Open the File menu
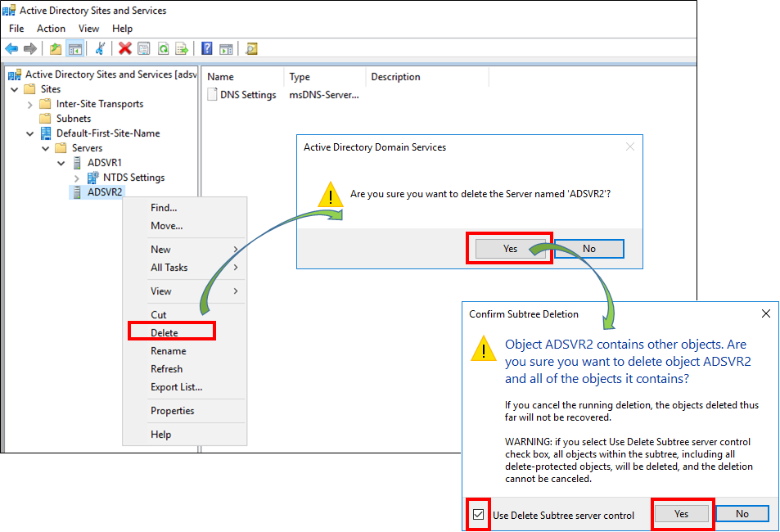 16,29
